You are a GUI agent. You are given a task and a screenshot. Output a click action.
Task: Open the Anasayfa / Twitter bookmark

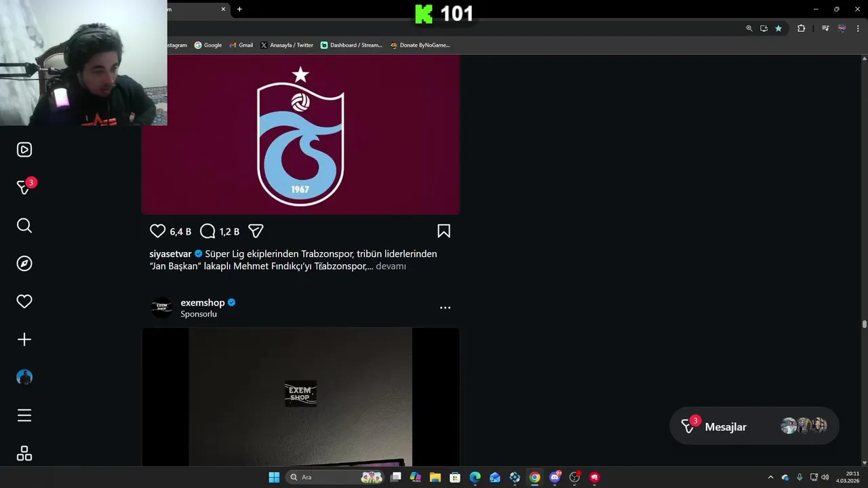click(287, 45)
